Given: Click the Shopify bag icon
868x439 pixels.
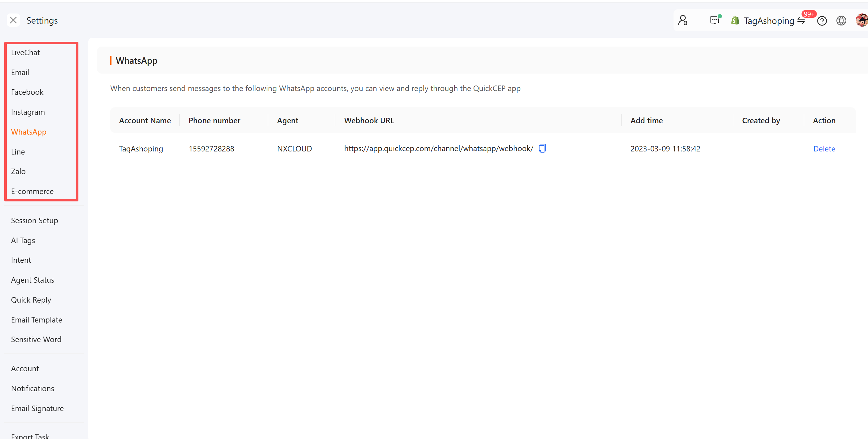Looking at the screenshot, I should click(735, 21).
